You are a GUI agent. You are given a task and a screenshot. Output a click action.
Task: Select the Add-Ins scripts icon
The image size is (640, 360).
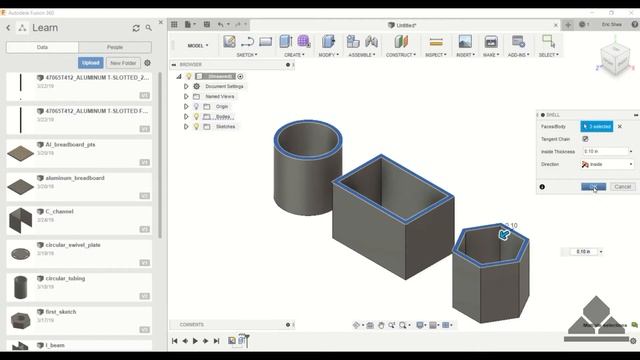[x=518, y=42]
